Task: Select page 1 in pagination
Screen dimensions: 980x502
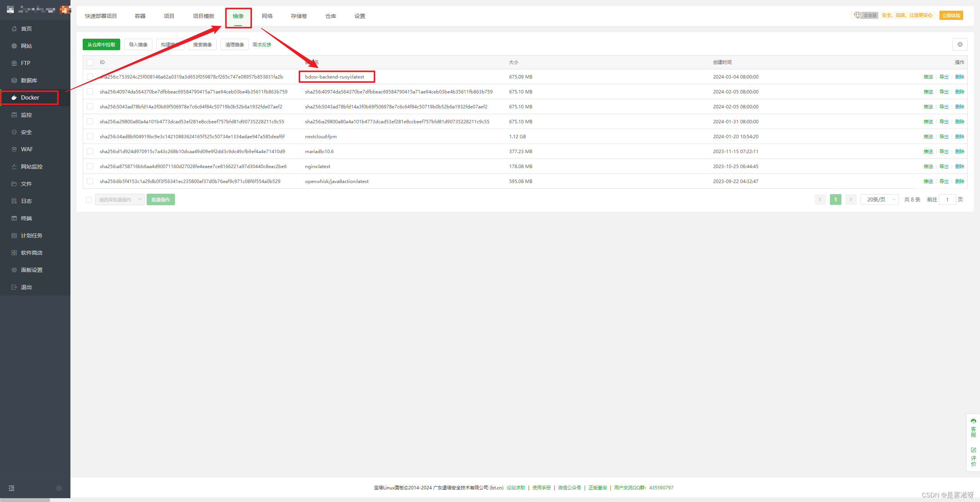Action: [x=836, y=199]
